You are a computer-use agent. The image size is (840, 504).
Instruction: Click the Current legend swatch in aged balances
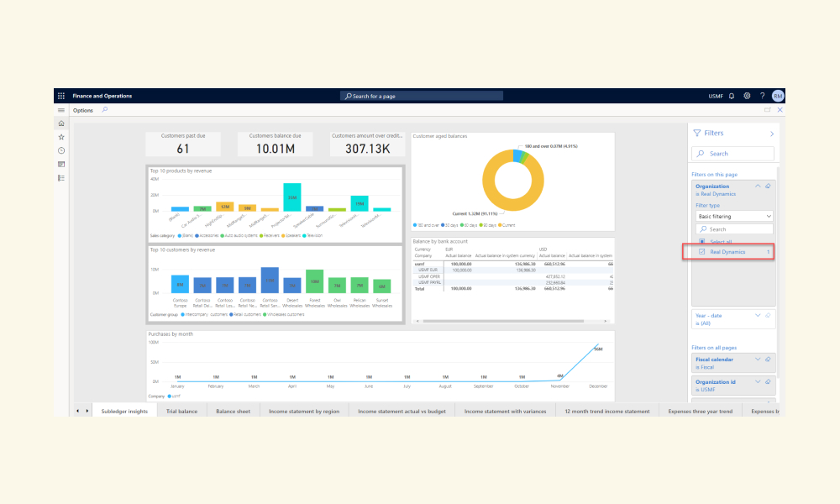point(500,225)
